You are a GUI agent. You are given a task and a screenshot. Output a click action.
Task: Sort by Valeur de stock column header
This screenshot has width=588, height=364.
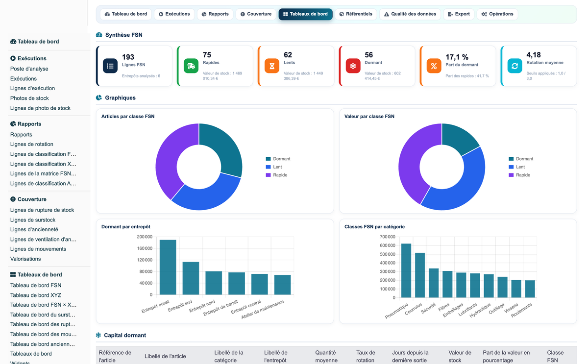pos(460,356)
